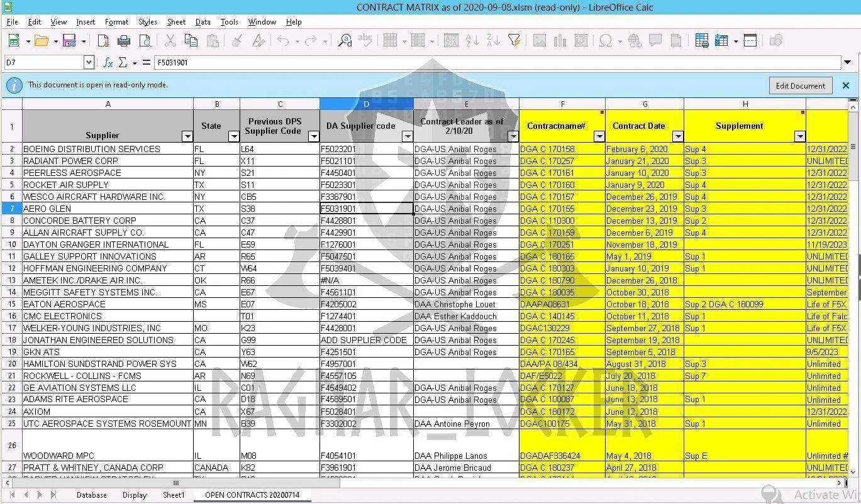Click the Redo arrow icon
Viewport: 861px width, 504px height.
[311, 41]
